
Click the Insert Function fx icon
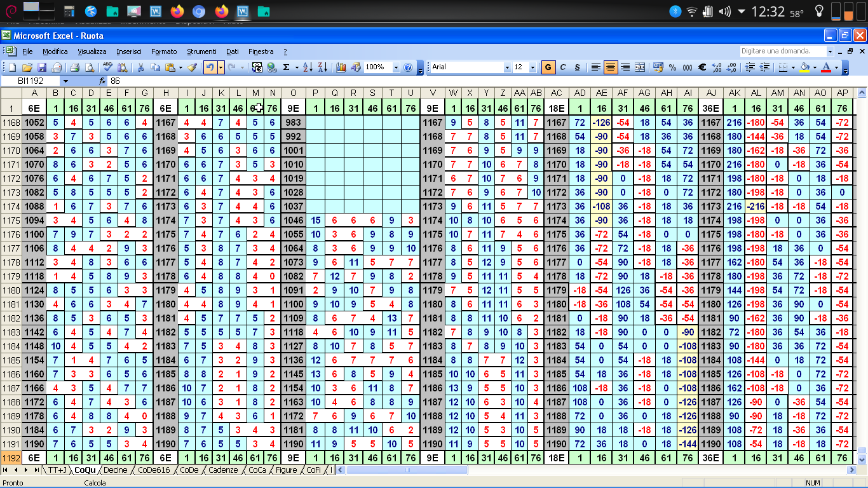point(102,81)
